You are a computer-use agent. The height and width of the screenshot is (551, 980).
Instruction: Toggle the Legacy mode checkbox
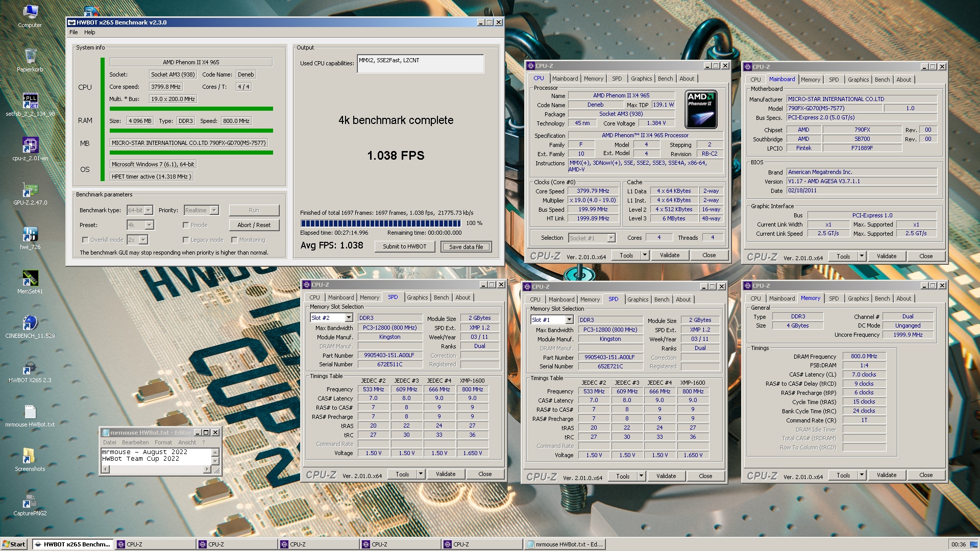[186, 240]
